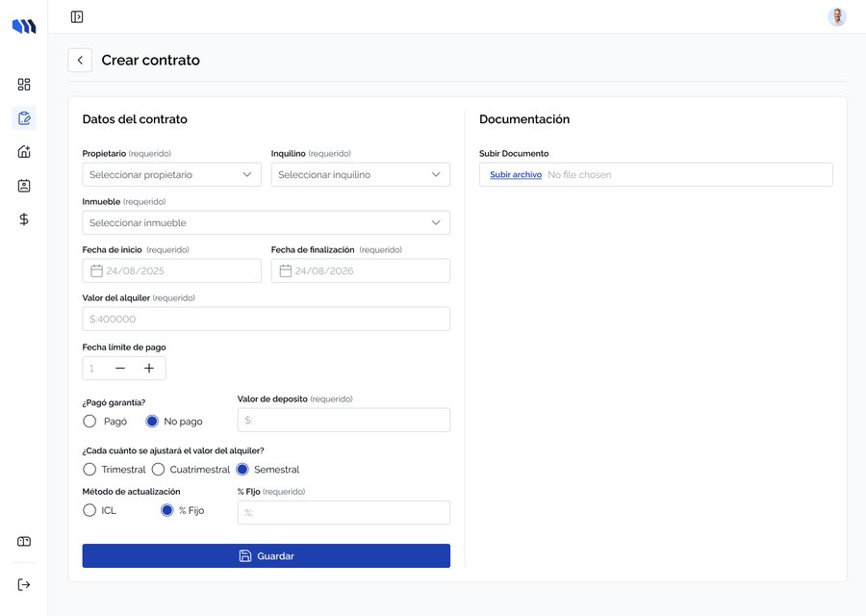Viewport: 866px width, 616px height.
Task: Open the contacts badge icon in sidebar
Action: click(24, 186)
